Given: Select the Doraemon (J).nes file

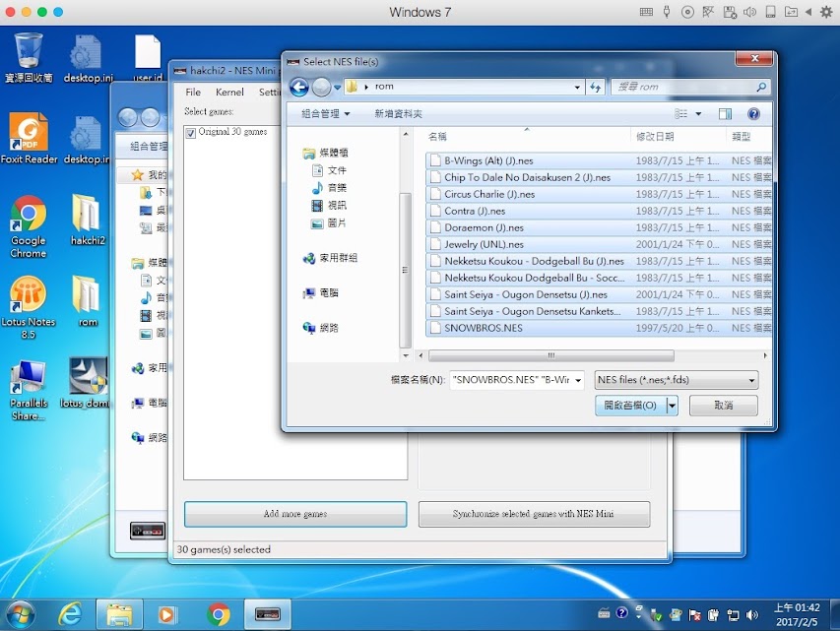Looking at the screenshot, I should (599, 227).
